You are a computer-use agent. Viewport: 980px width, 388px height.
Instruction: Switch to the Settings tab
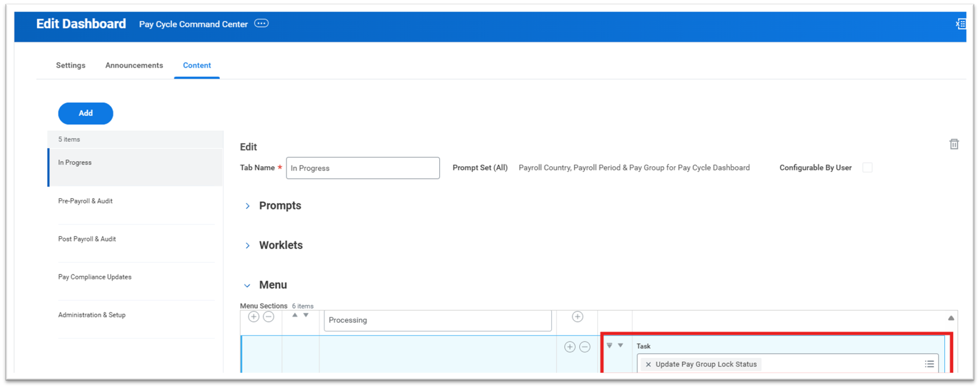pyautogui.click(x=70, y=65)
